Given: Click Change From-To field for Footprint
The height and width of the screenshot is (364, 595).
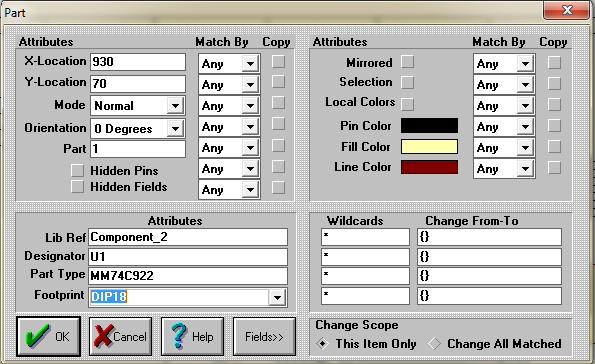Looking at the screenshot, I should (x=490, y=296).
